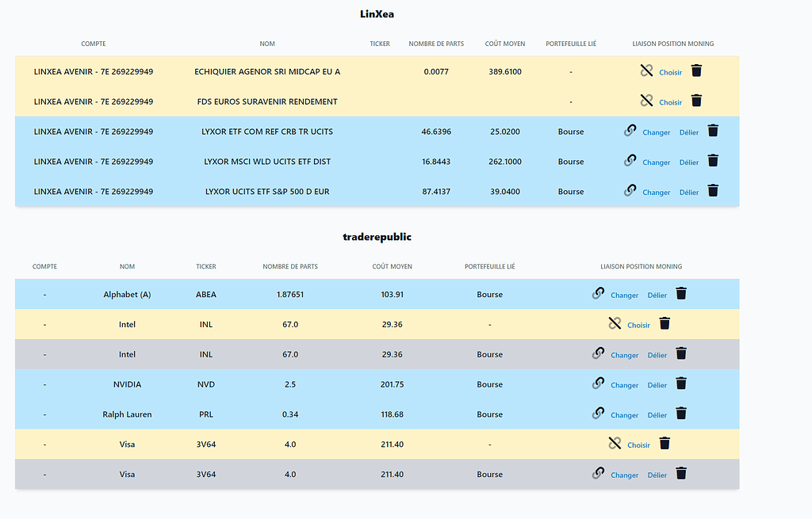Click the name LYXOR UCITS ETF S&P 500 D EUR
This screenshot has height=519, width=812.
(x=267, y=192)
